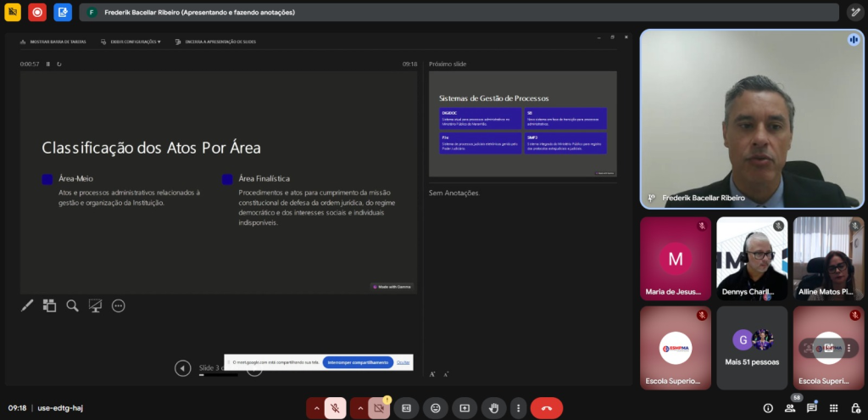Leave the call with red hang-up button
The width and height of the screenshot is (868, 420).
[547, 408]
